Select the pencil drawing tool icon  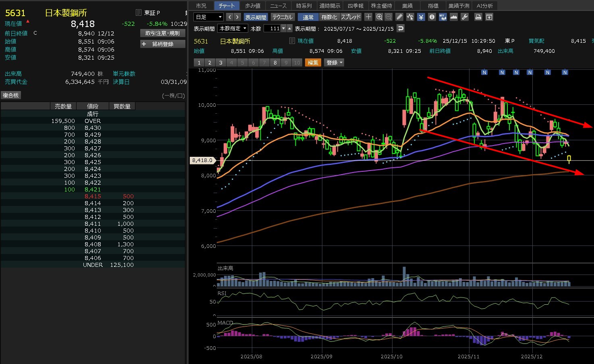(x=399, y=17)
